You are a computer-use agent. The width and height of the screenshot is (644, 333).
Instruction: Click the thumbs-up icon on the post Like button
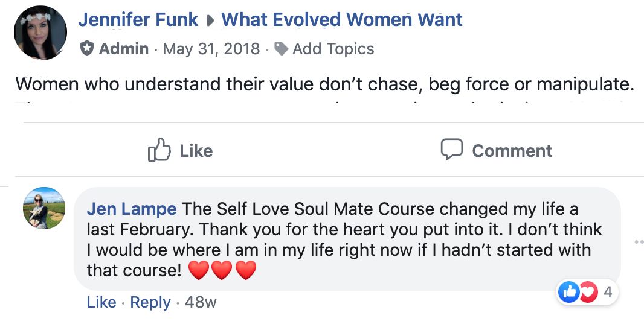(159, 150)
